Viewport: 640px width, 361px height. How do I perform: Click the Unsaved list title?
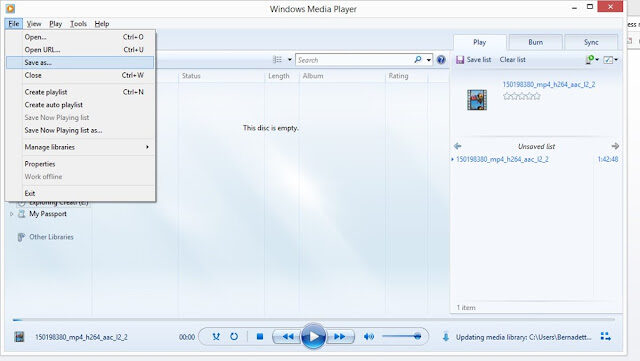click(536, 146)
